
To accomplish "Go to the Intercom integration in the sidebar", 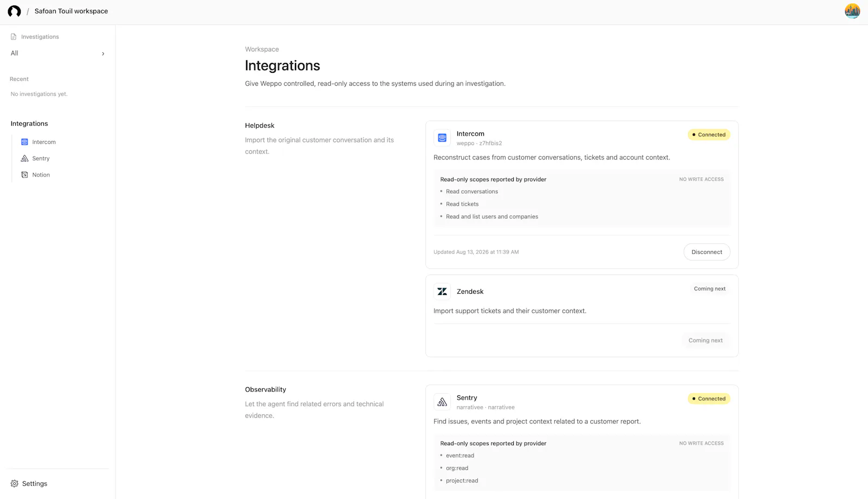I will [44, 142].
